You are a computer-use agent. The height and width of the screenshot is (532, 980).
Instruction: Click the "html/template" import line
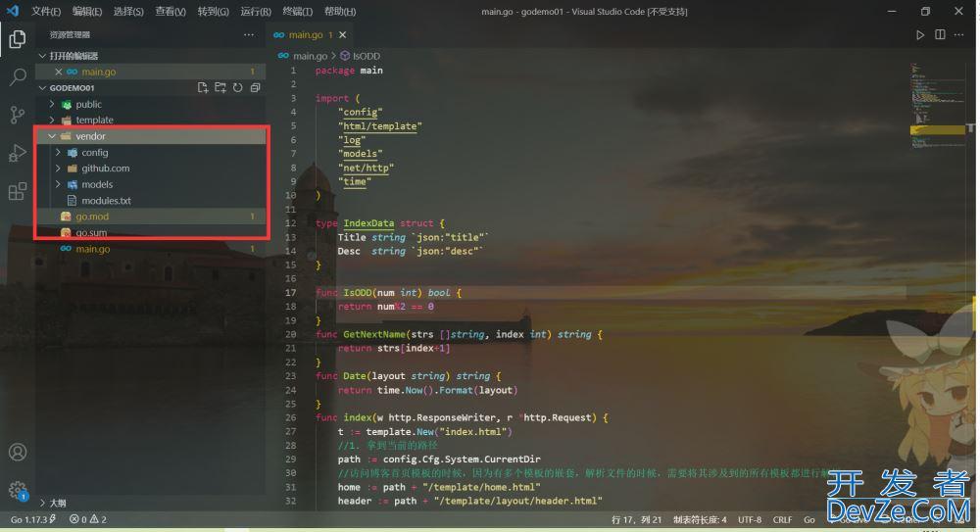380,126
